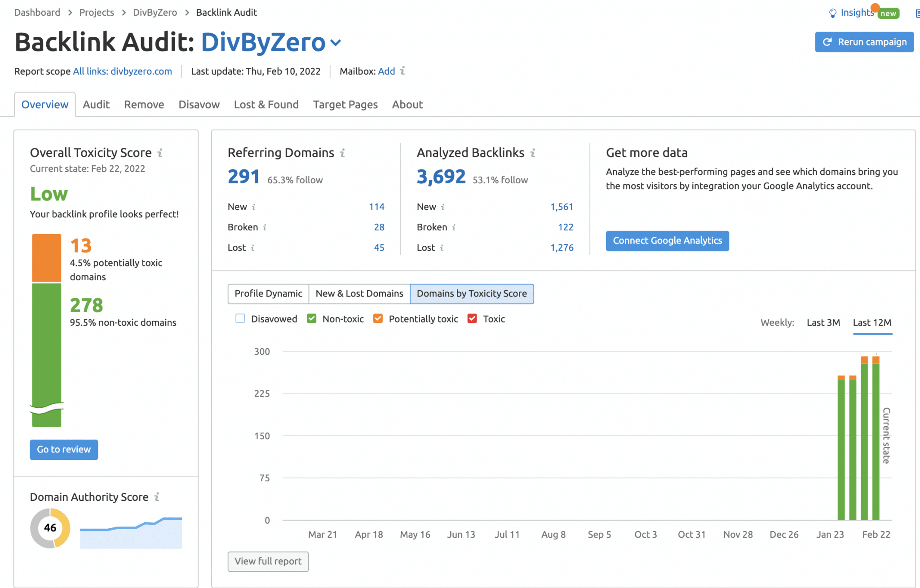
Task: Open the Disavow tab
Action: click(x=199, y=104)
